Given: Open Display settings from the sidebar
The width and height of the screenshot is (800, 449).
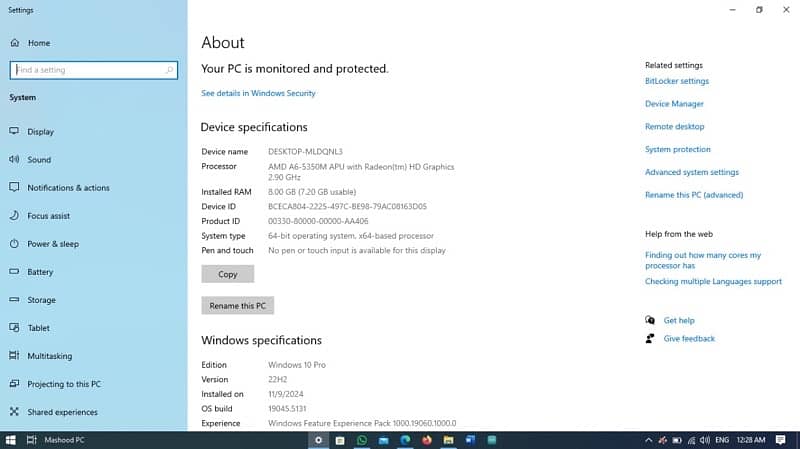Looking at the screenshot, I should click(x=14, y=132).
